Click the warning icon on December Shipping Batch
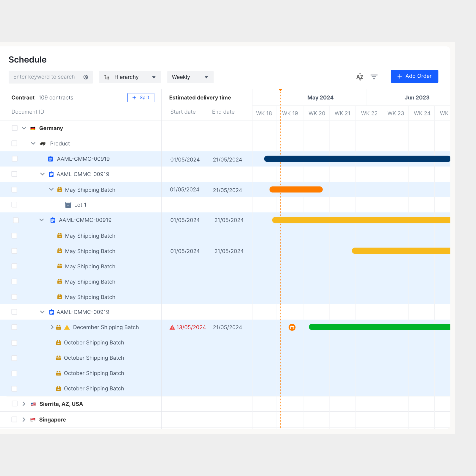476x476 pixels. [67, 327]
